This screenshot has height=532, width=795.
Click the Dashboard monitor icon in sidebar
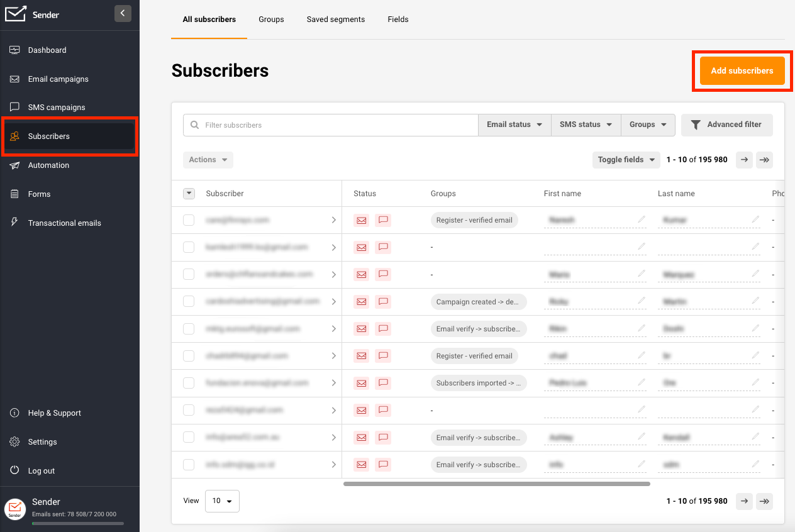[14, 50]
